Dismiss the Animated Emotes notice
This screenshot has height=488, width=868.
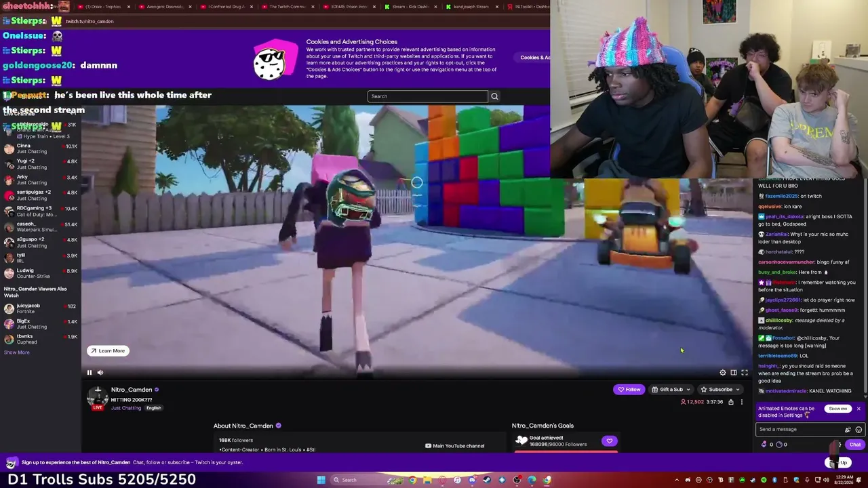coord(859,409)
